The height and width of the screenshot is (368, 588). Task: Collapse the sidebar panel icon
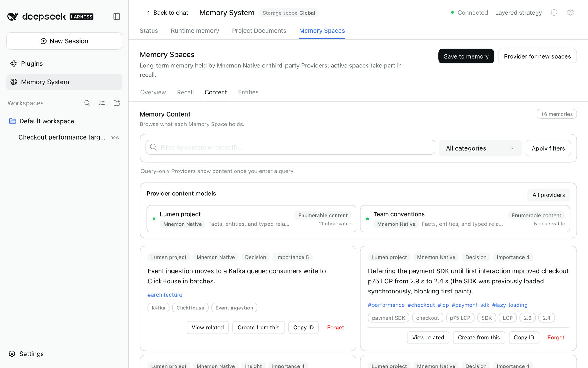click(x=117, y=17)
